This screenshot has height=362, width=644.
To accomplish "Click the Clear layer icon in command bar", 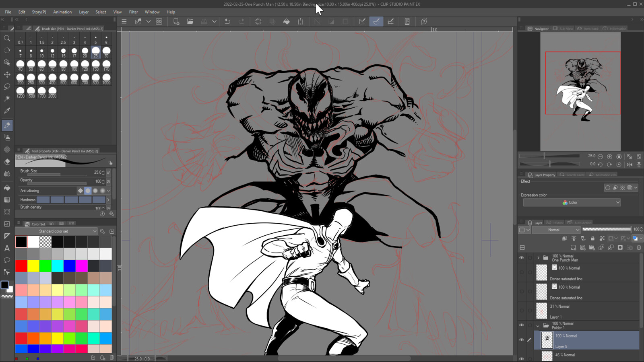I will pos(258,21).
